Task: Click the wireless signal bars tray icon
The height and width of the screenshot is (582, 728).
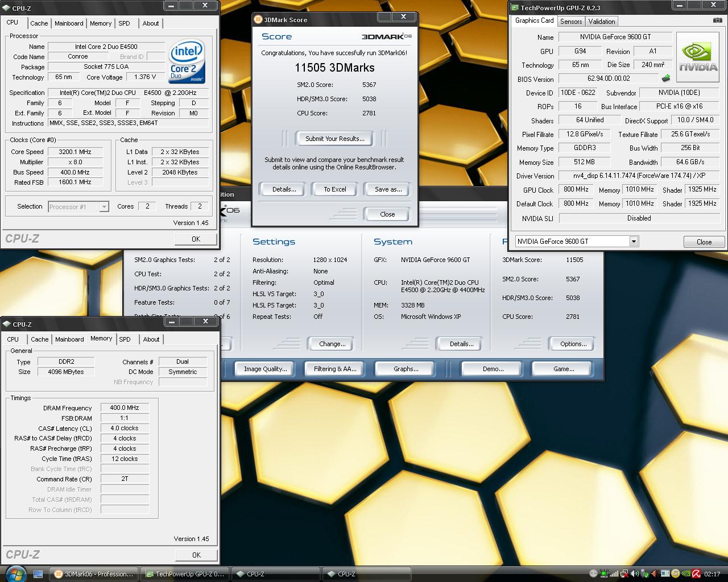Action: 614,574
